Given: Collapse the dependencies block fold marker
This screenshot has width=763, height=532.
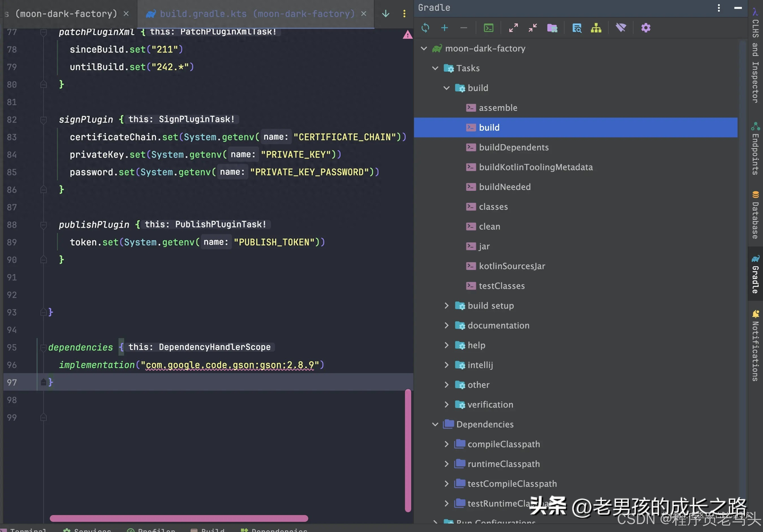Looking at the screenshot, I should click(43, 347).
